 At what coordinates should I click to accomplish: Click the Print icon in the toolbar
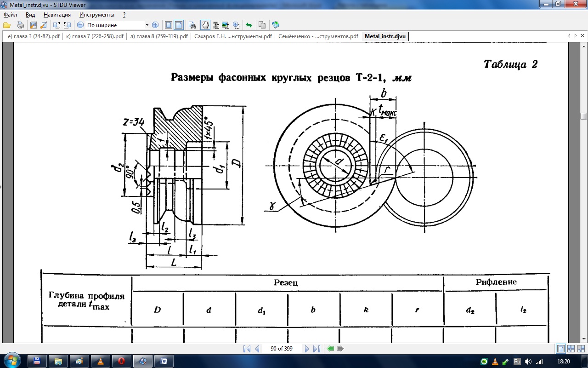pos(20,25)
